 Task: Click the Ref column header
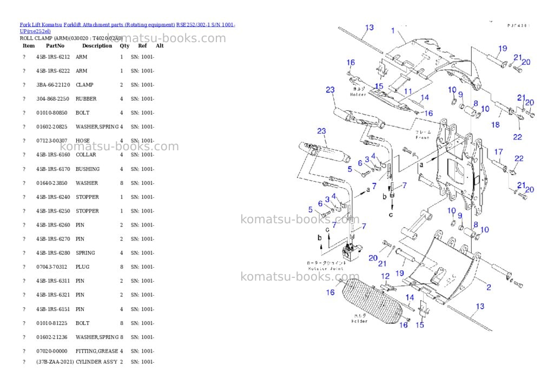coord(142,45)
